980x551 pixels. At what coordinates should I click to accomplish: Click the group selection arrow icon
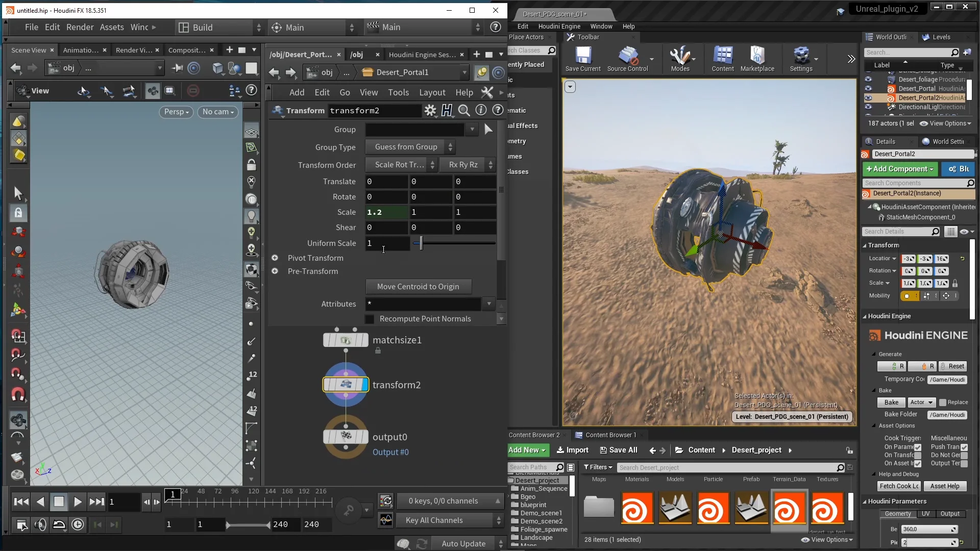488,130
